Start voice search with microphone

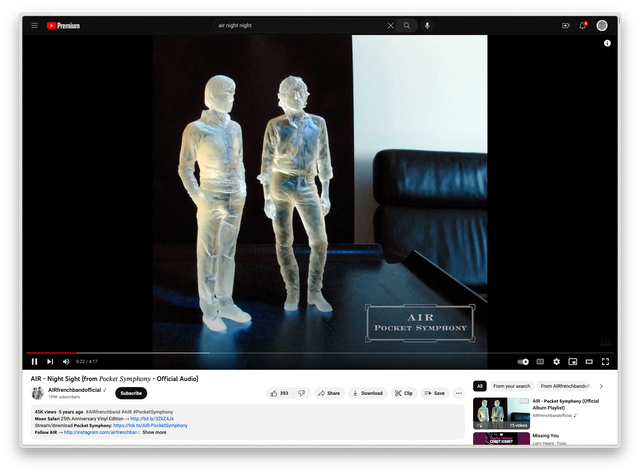tap(427, 26)
